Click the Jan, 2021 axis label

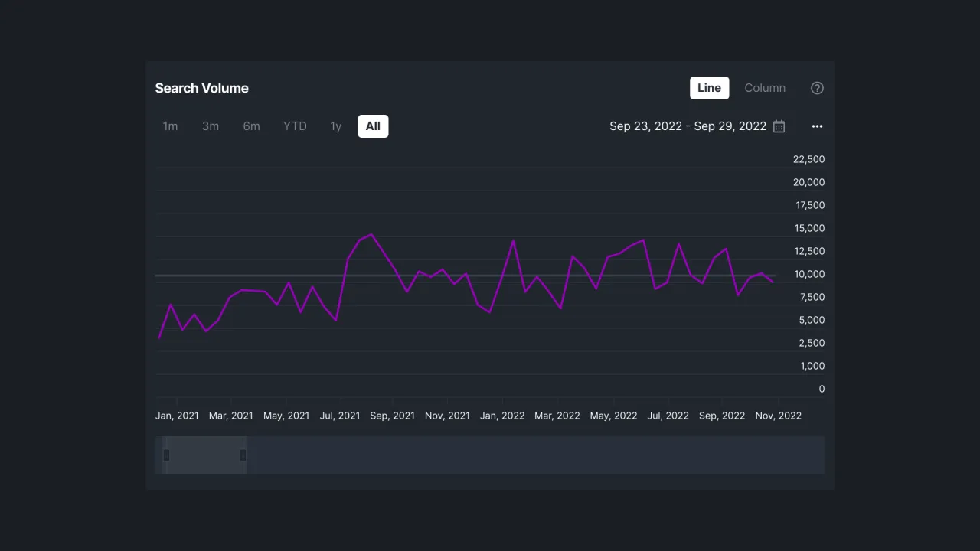tap(177, 416)
